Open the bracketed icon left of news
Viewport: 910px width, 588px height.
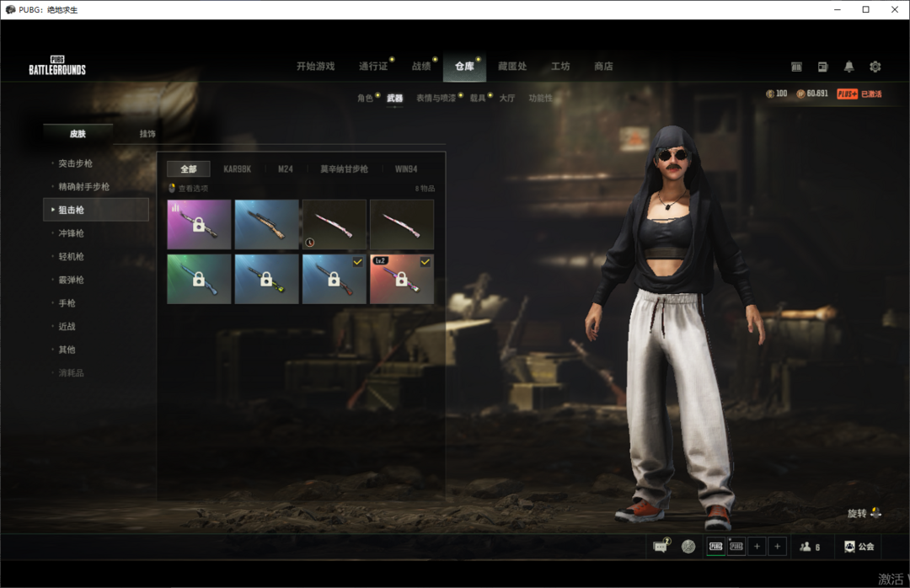tap(796, 67)
